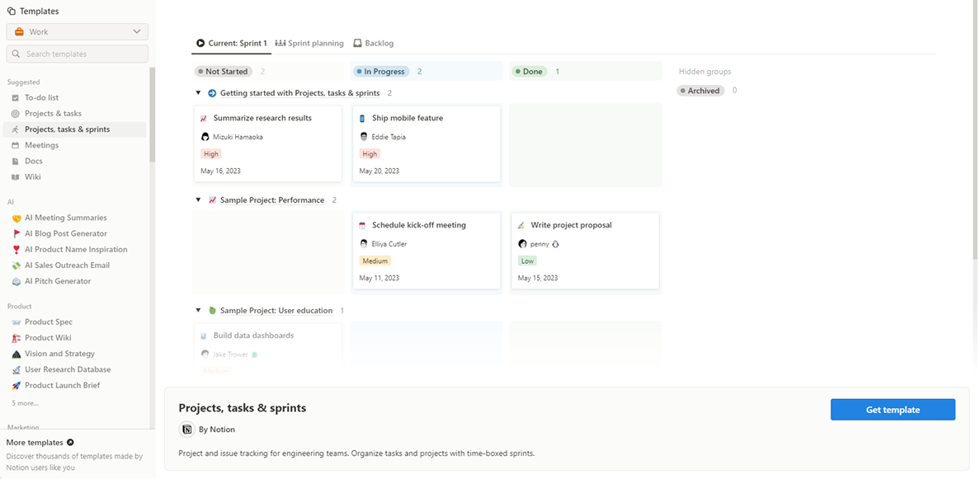Click the Projects & tasks target icon

point(16,114)
